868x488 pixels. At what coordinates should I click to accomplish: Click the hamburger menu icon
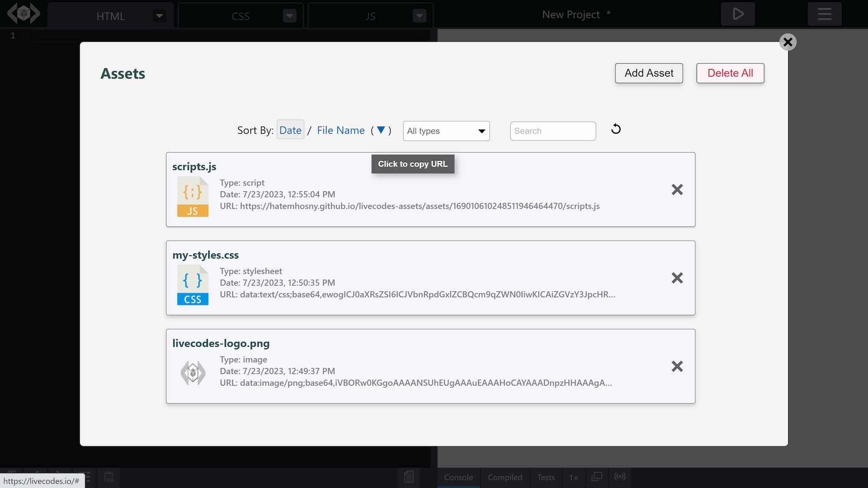click(825, 13)
